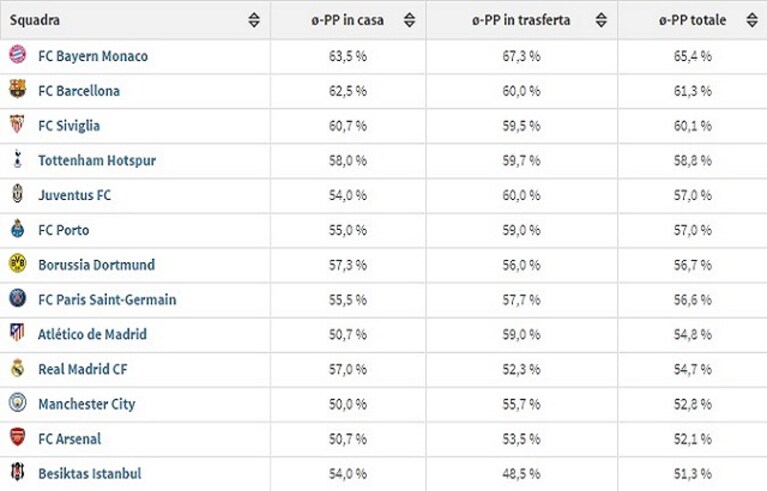Click the FC Arsenal cannon crest
The height and width of the screenshot is (491, 767).
[18, 437]
